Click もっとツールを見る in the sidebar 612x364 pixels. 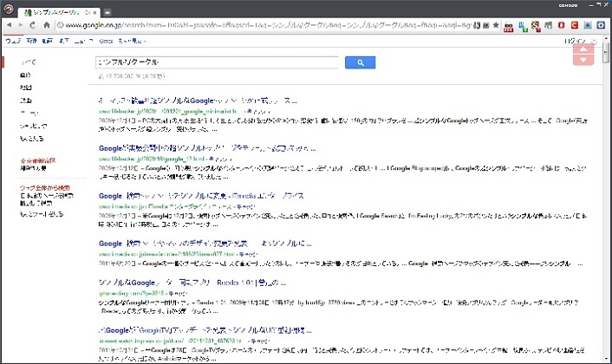[42, 214]
